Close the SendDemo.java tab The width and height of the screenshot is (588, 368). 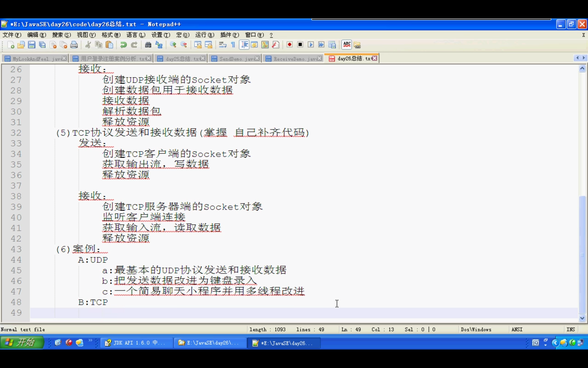coord(257,58)
